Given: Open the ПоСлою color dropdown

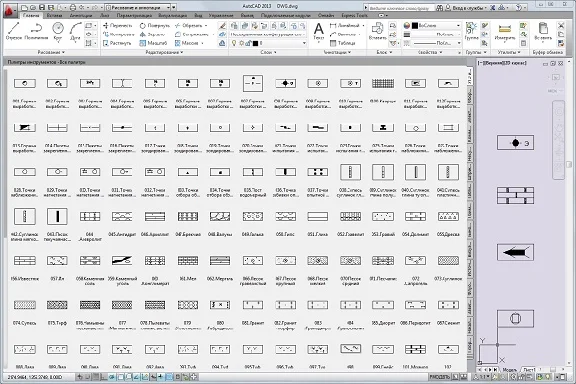Looking at the screenshot, I should pyautogui.click(x=436, y=25).
